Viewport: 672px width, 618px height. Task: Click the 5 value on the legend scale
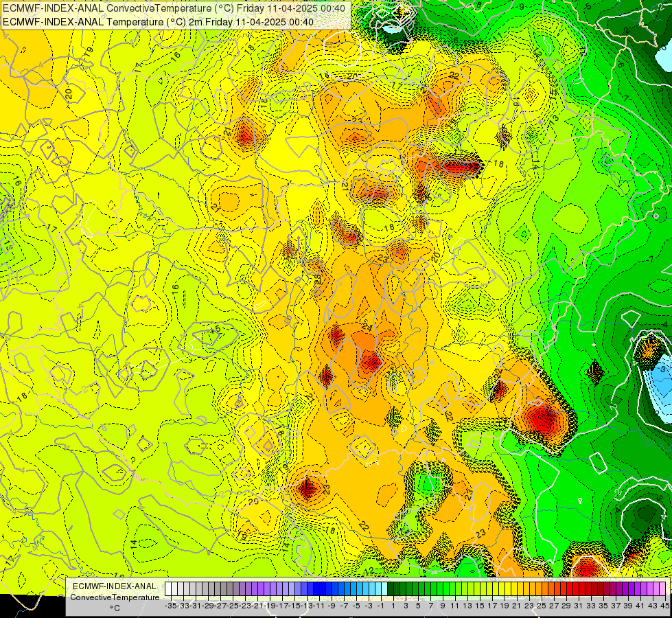(418, 606)
